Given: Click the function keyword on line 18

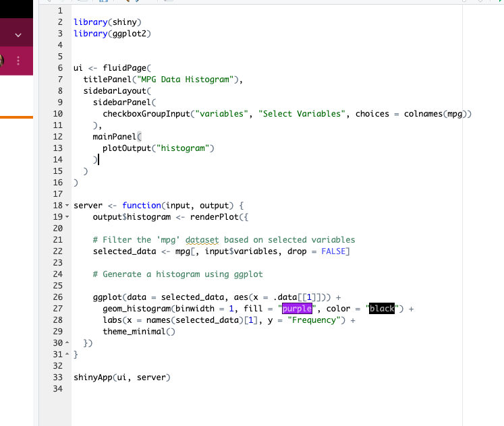Looking at the screenshot, I should click(142, 206).
